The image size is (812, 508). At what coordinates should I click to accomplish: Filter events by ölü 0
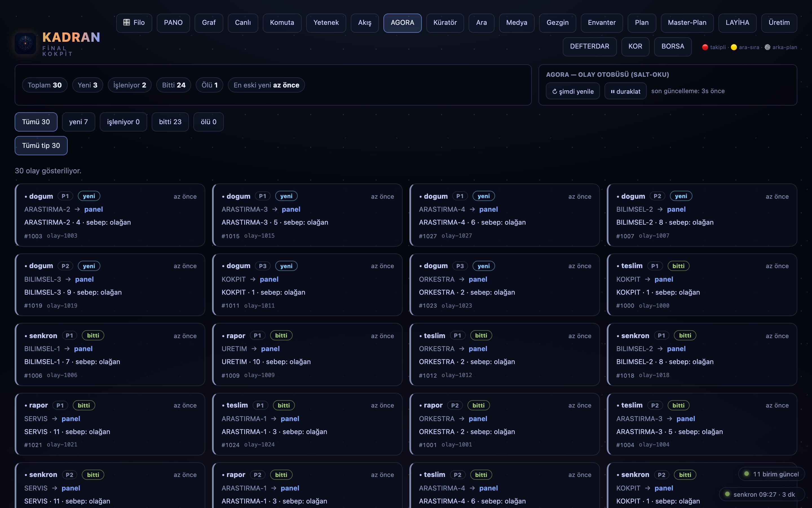point(208,122)
